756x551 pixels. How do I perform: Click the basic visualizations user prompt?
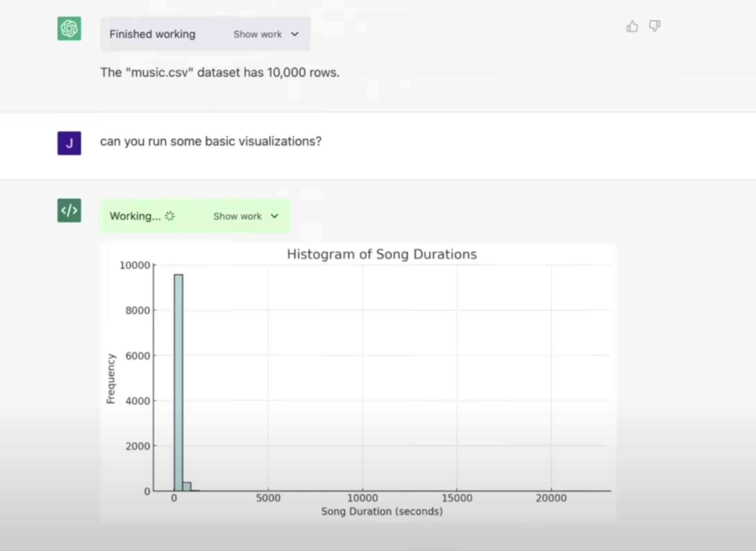click(x=211, y=141)
